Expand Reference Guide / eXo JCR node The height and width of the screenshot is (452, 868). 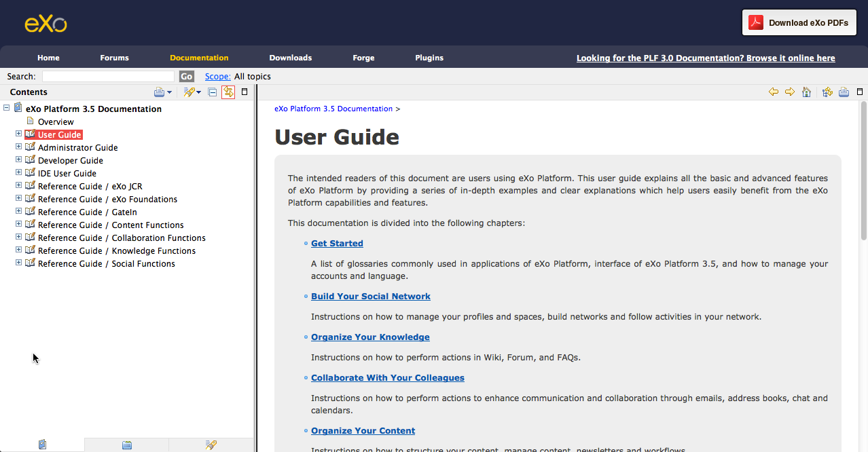(18, 185)
